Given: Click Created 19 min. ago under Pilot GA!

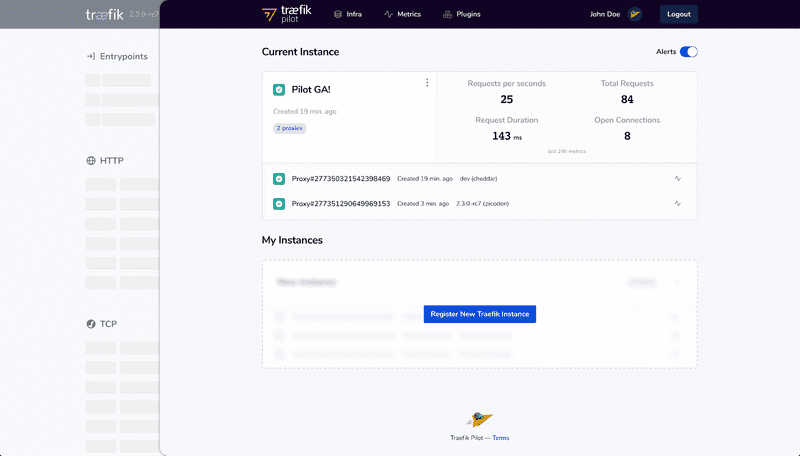Looking at the screenshot, I should (x=305, y=111).
